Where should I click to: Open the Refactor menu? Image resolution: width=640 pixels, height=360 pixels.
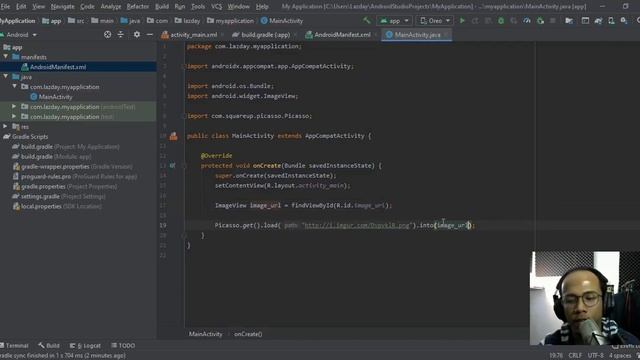138,7
